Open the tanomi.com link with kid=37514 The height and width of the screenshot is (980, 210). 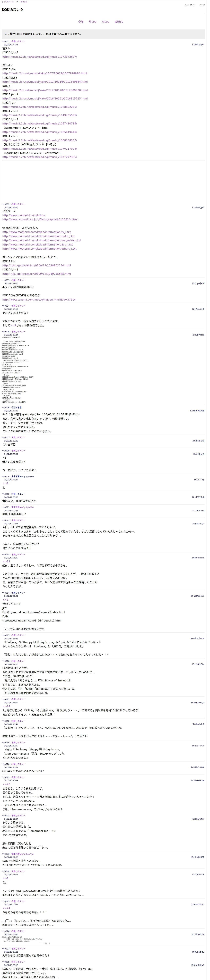(39, 300)
